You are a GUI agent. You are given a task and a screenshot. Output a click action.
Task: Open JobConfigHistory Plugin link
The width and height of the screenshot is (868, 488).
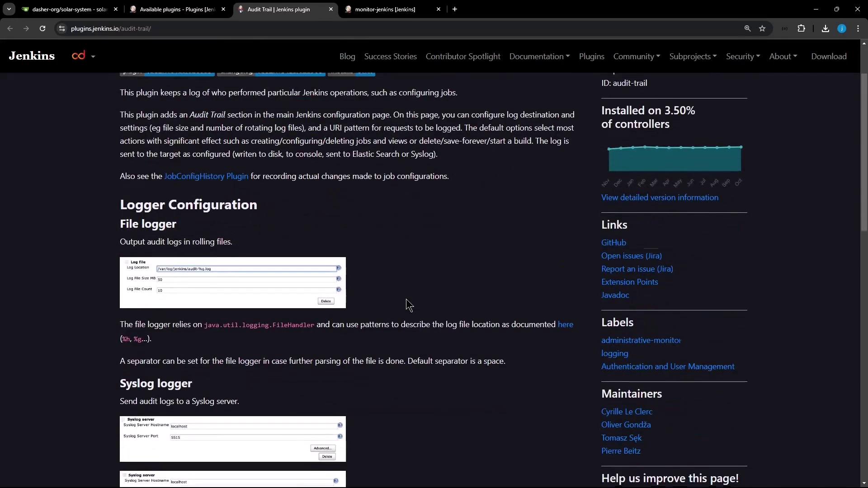pyautogui.click(x=206, y=176)
